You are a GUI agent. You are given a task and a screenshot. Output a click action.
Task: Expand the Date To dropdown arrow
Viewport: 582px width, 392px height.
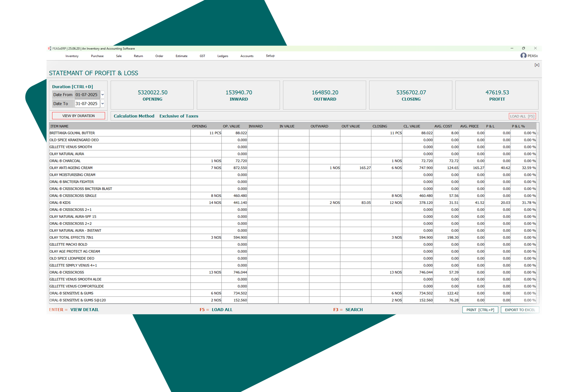[x=102, y=104]
